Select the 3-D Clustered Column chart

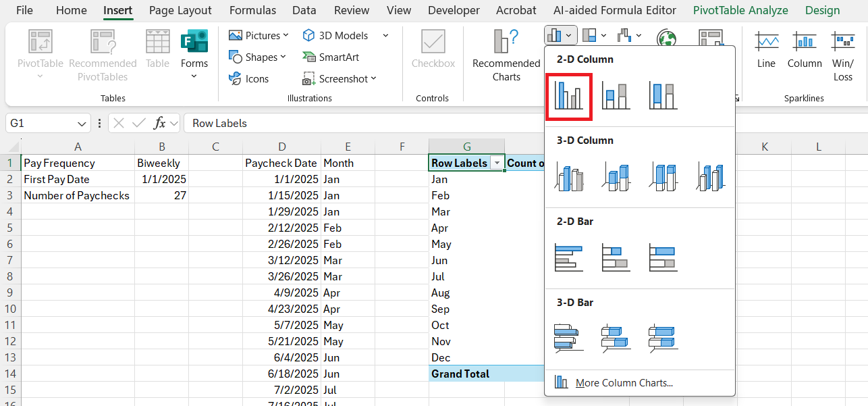point(568,177)
